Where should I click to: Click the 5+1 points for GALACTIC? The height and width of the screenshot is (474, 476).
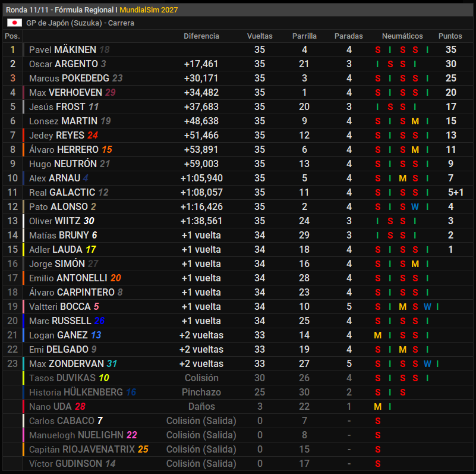[x=456, y=192]
